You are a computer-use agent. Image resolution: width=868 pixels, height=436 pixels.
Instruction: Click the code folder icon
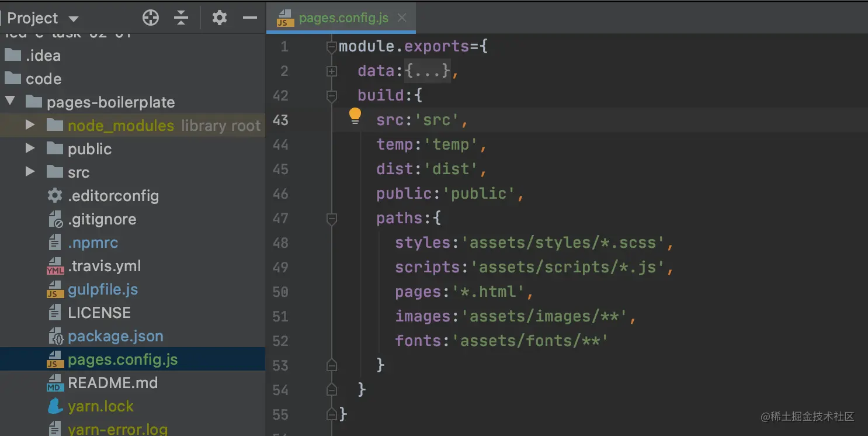13,79
